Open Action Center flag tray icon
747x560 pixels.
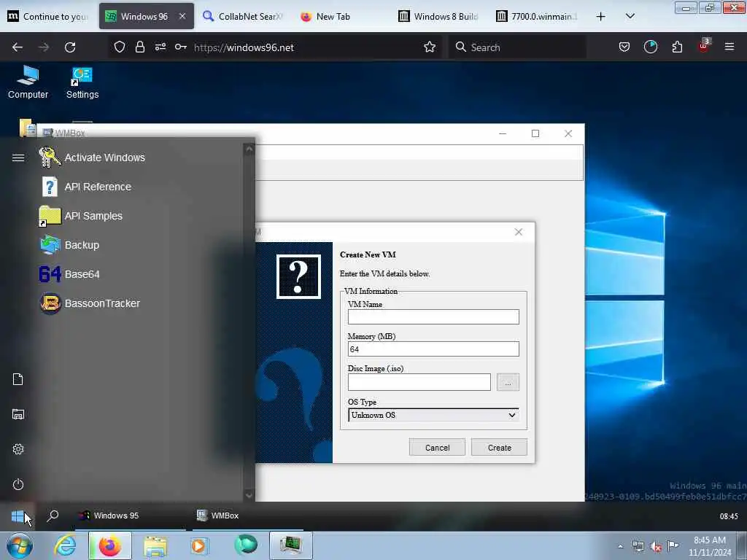[673, 545]
